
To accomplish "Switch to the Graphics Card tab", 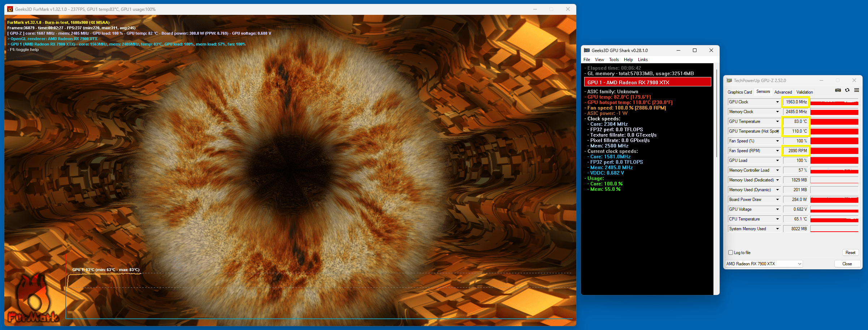I will 739,92.
